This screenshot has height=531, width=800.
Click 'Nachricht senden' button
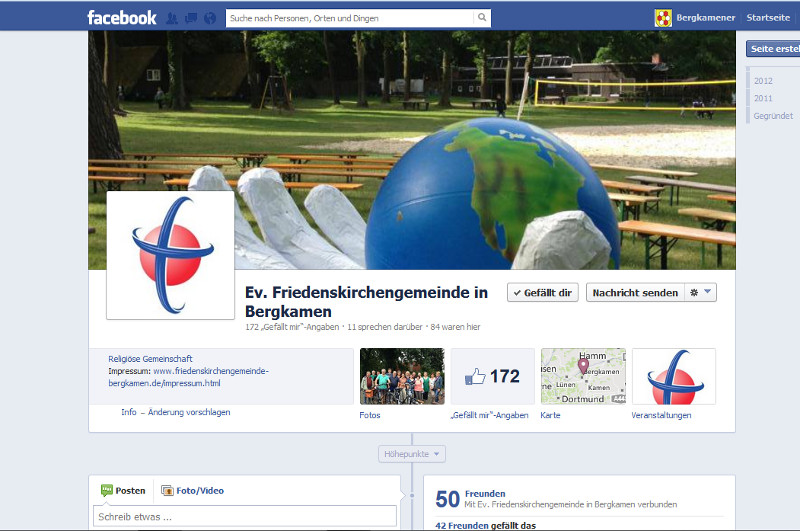click(635, 293)
